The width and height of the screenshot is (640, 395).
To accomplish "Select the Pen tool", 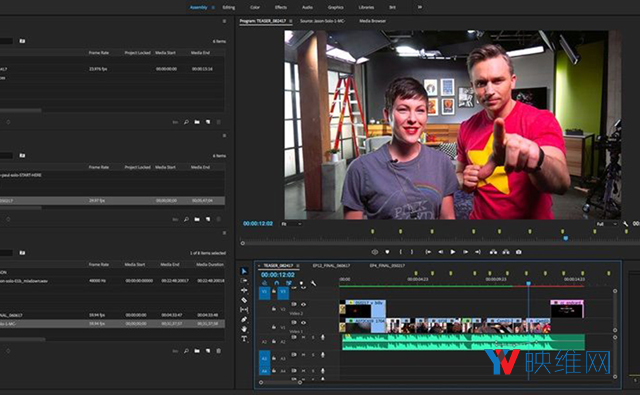I will pos(244,320).
